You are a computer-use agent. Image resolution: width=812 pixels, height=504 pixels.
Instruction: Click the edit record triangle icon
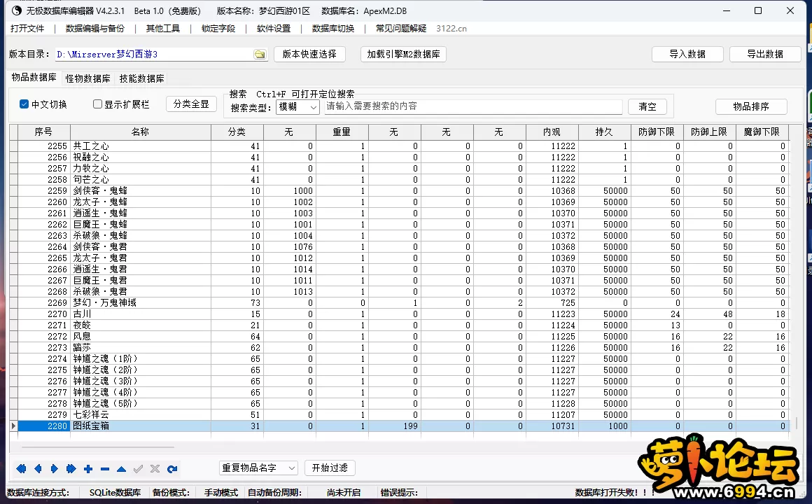pyautogui.click(x=121, y=469)
